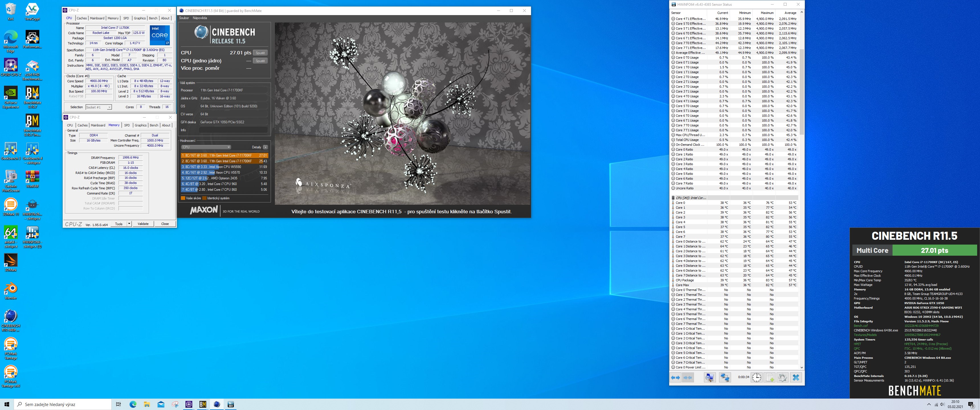Image resolution: width=980 pixels, height=410 pixels.
Task: Select Xeon CPU W5590 ranking row
Action: click(x=224, y=167)
